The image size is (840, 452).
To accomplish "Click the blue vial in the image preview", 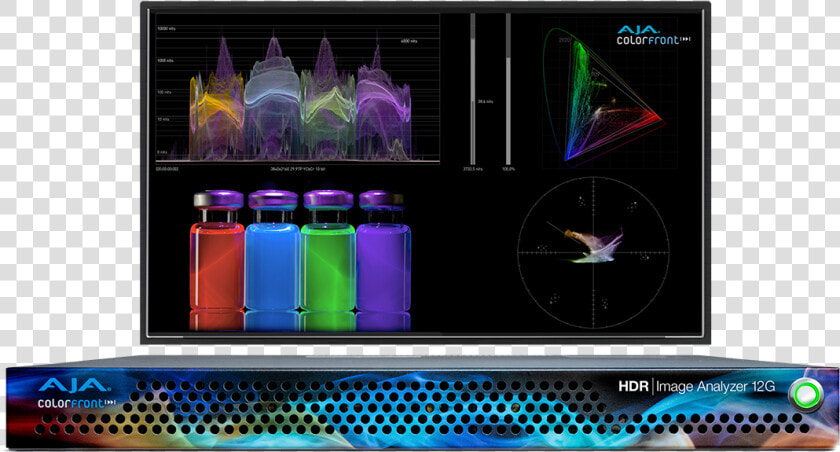I will coord(273,251).
